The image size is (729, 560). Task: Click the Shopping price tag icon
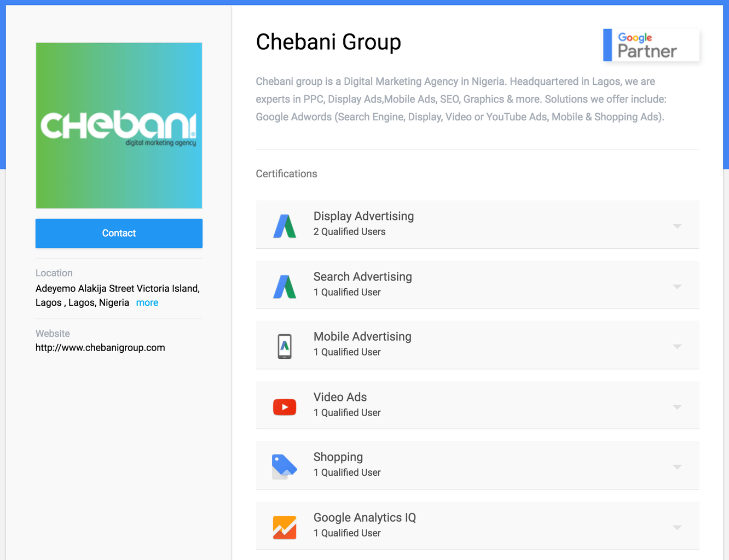pyautogui.click(x=285, y=466)
